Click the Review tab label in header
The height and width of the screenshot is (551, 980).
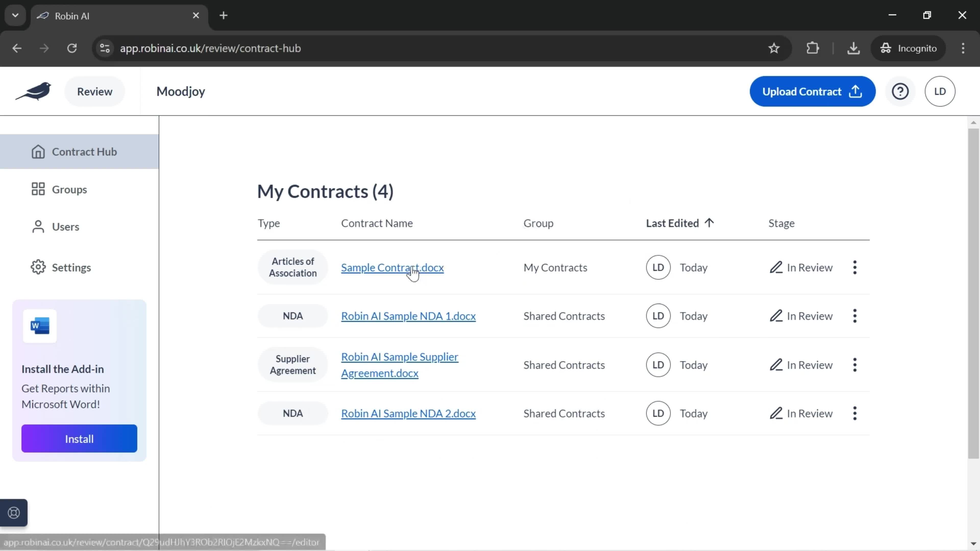pos(94,91)
